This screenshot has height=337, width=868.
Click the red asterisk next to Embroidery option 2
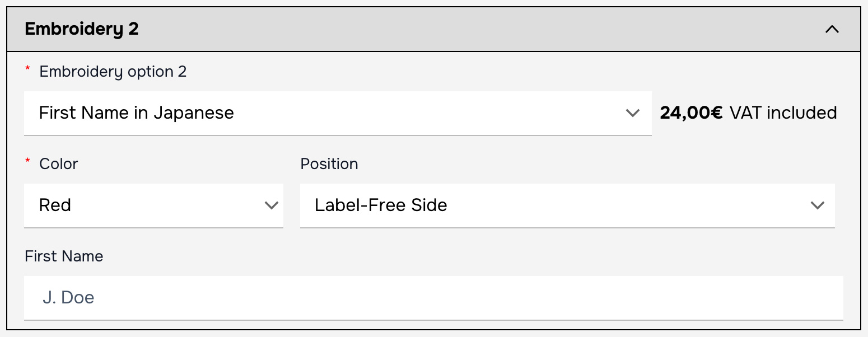click(28, 69)
